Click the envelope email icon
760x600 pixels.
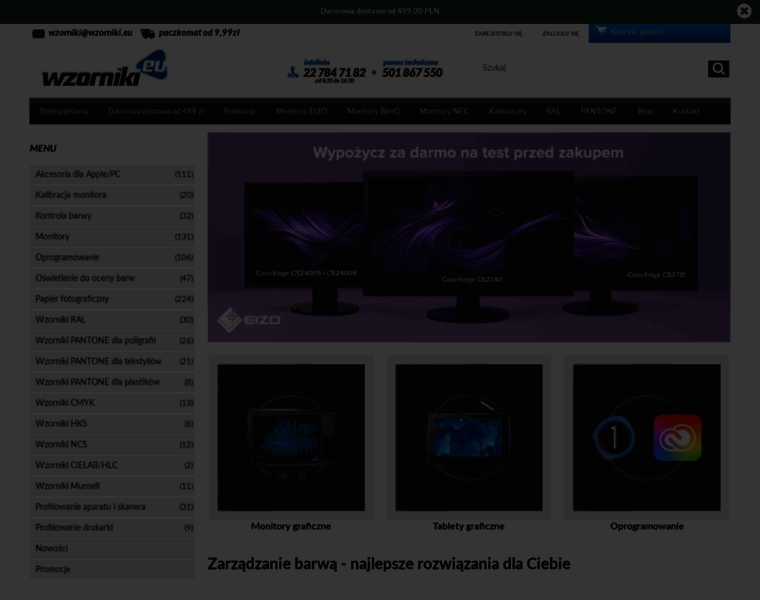(38, 33)
